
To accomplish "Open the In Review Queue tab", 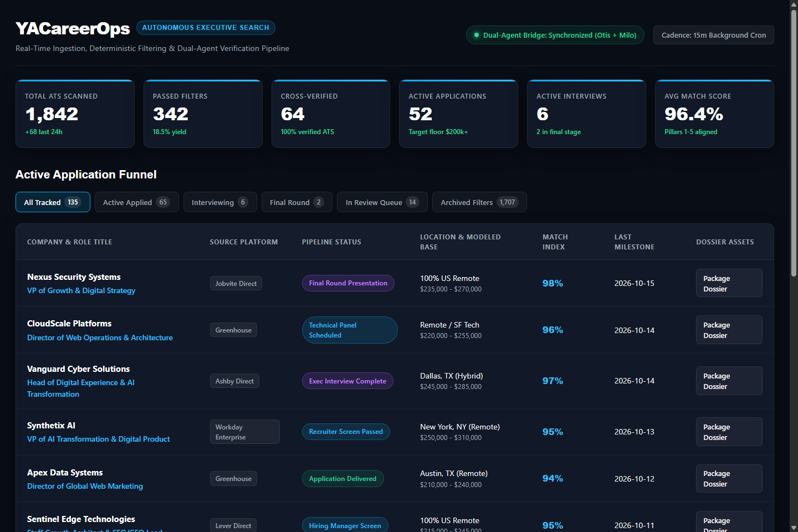I will pos(382,202).
